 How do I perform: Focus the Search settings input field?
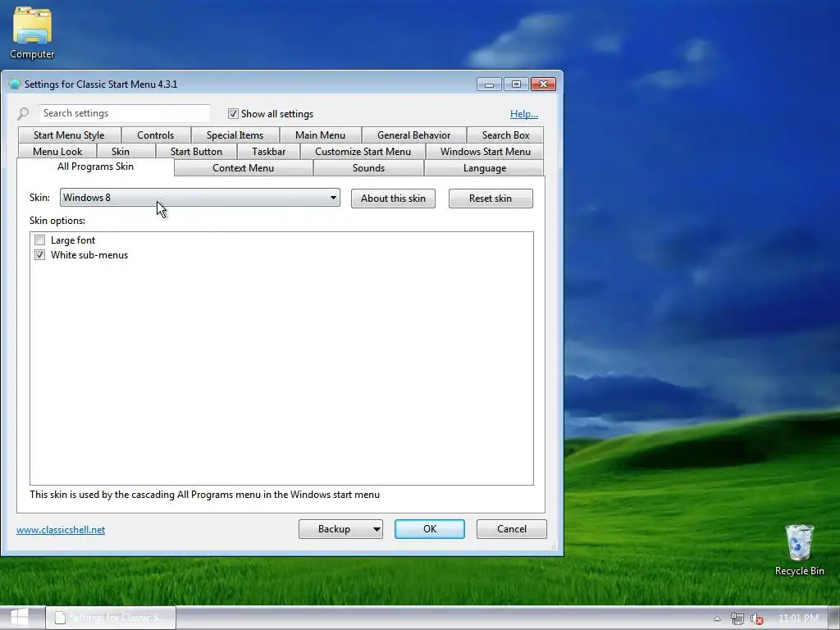tap(125, 113)
